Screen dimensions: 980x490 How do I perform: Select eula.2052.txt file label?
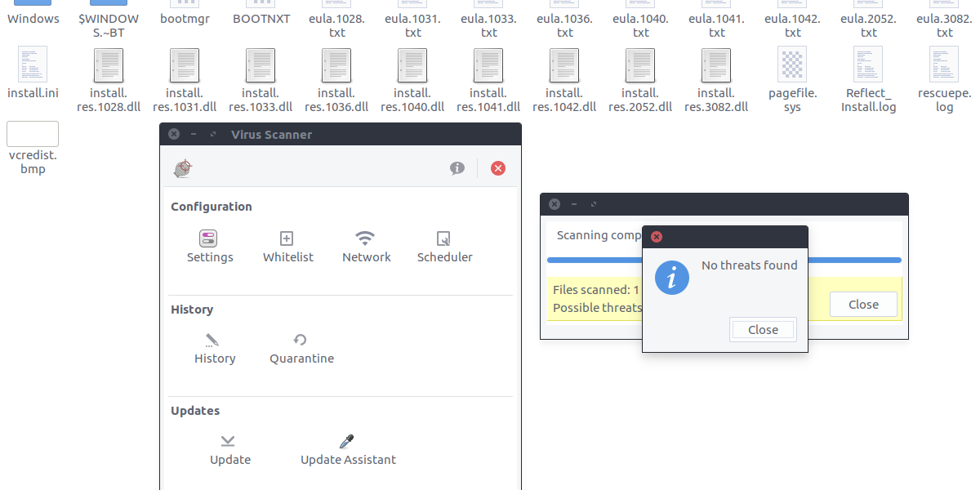coord(868,25)
